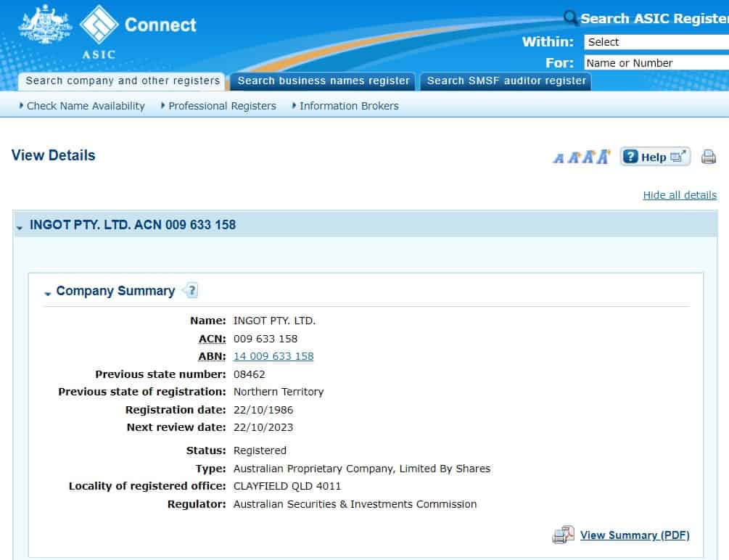This screenshot has height=560, width=729.
Task: Select the second font size A icon
Action: 575,157
